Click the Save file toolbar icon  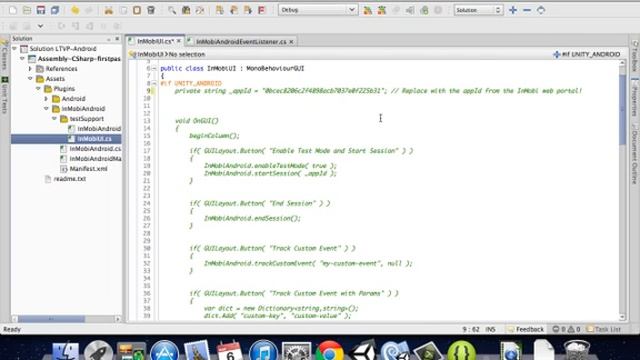[41, 10]
